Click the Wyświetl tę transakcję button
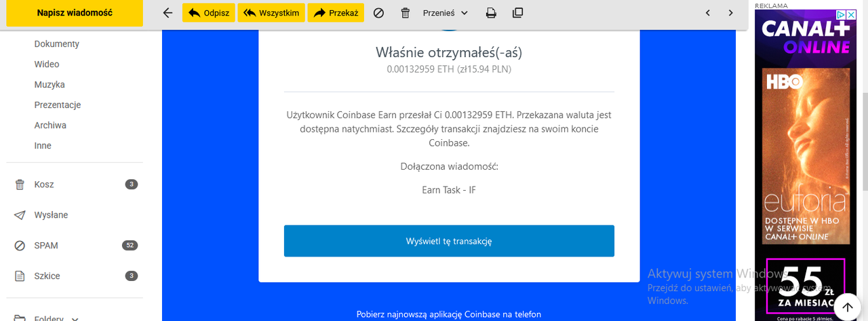Viewport: 868px width, 321px height. (449, 241)
